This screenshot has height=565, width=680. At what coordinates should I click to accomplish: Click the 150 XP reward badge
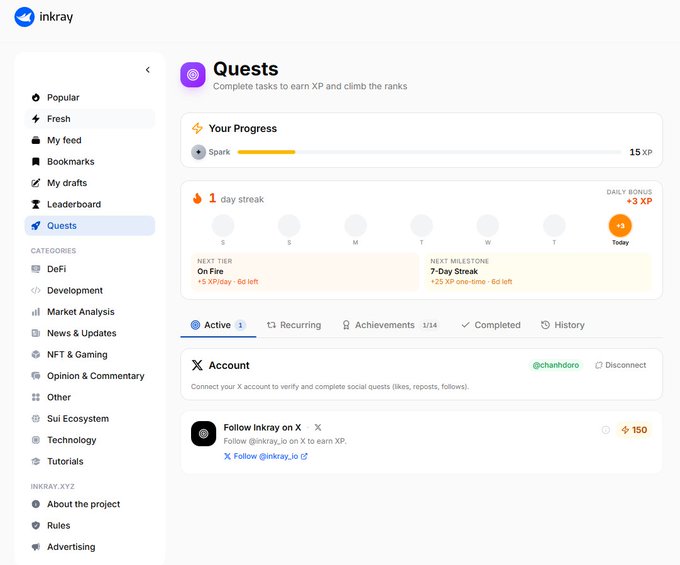pyautogui.click(x=634, y=430)
